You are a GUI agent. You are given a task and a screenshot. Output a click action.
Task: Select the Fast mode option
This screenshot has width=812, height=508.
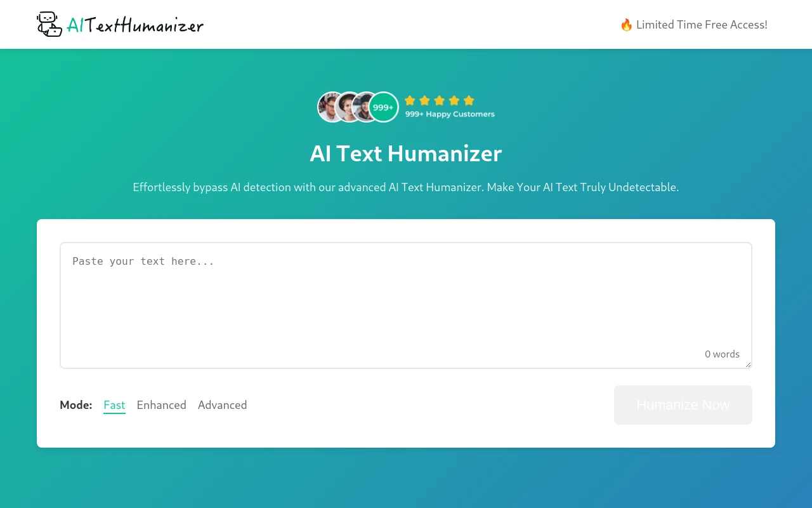coord(114,404)
